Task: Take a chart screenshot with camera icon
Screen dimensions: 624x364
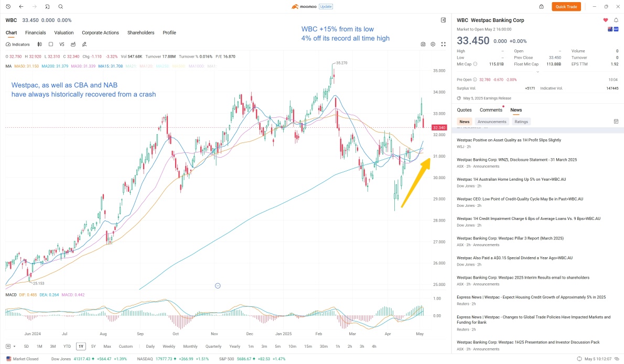Action: pyautogui.click(x=423, y=45)
